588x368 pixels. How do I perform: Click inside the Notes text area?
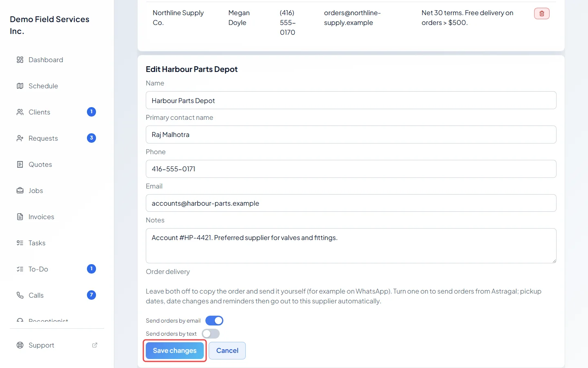click(x=351, y=246)
